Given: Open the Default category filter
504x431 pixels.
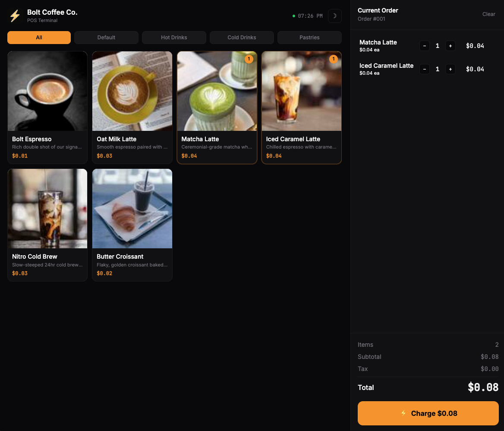Looking at the screenshot, I should pos(106,38).
